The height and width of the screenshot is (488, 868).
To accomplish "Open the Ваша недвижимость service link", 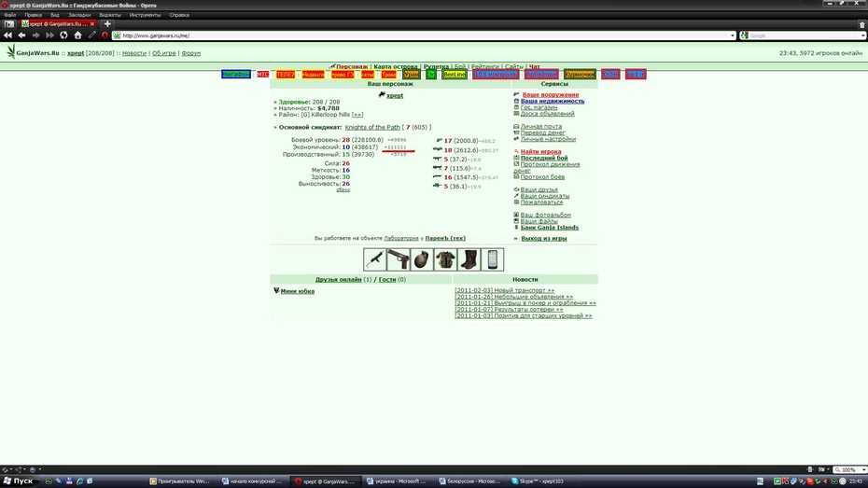I will (553, 102).
